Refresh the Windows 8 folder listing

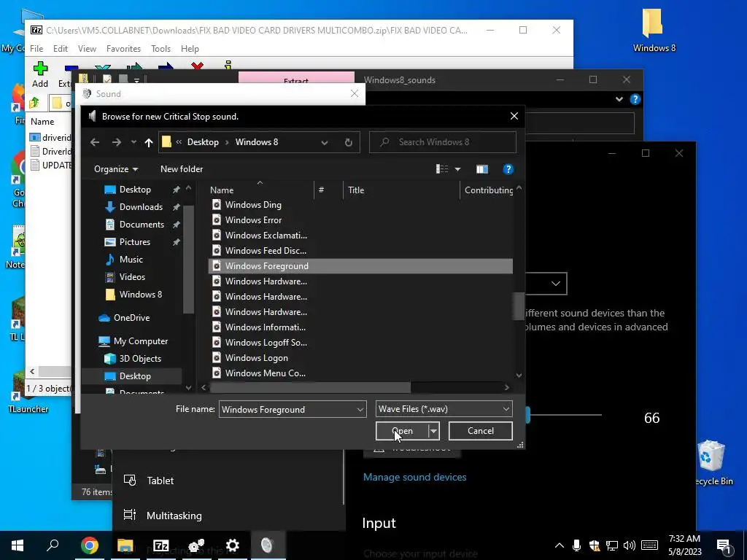point(348,142)
